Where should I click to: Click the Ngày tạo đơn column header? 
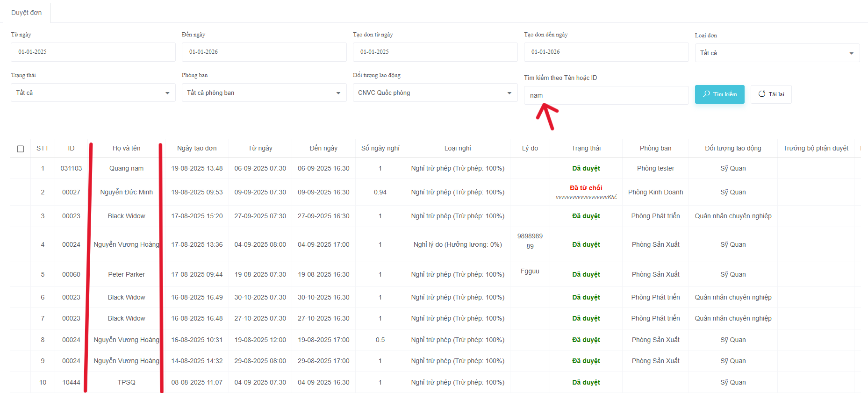coord(197,148)
